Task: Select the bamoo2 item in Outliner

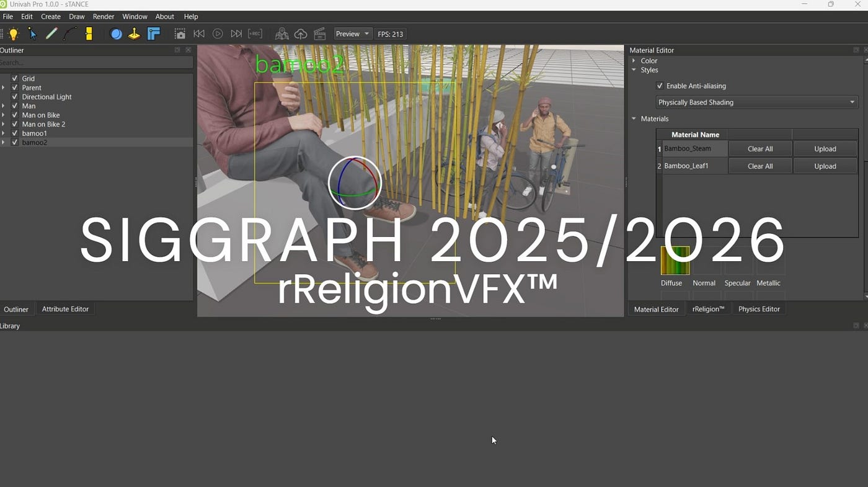Action: [35, 143]
